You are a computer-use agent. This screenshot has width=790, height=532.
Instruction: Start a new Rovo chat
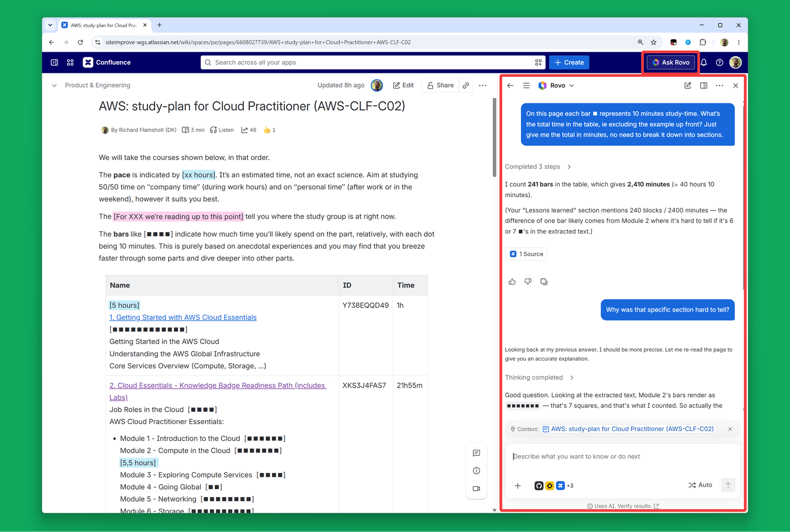coord(687,85)
